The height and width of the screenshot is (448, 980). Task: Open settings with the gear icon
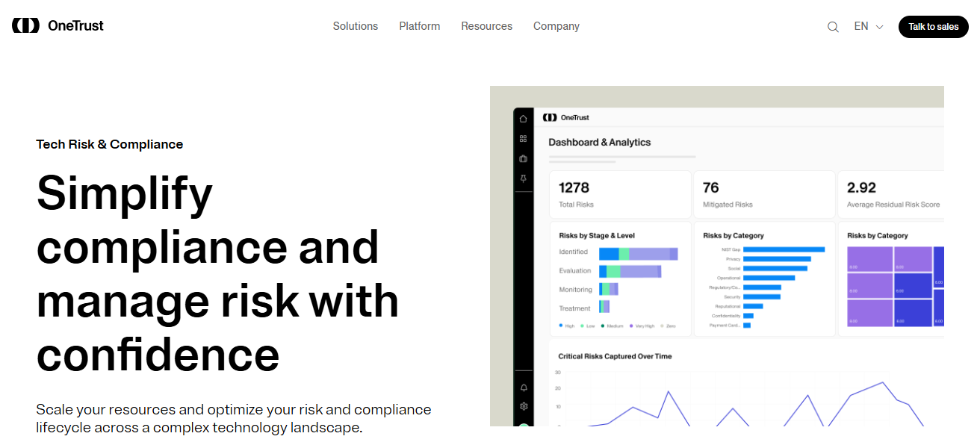point(523,405)
